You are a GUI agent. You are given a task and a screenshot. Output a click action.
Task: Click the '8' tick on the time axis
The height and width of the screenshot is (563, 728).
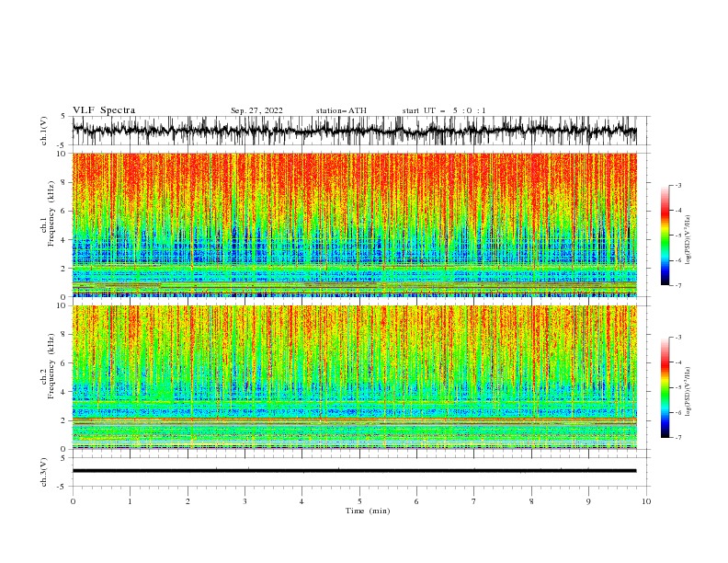coord(531,501)
